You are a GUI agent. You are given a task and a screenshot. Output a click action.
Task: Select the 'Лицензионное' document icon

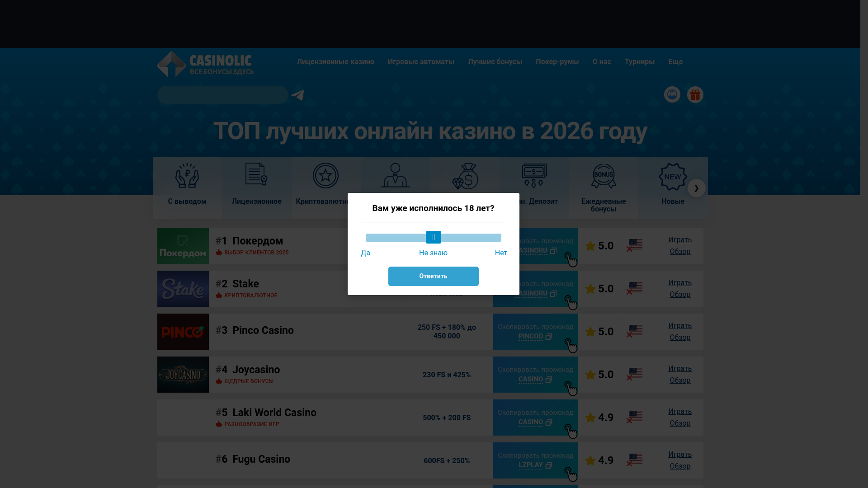pyautogui.click(x=256, y=174)
